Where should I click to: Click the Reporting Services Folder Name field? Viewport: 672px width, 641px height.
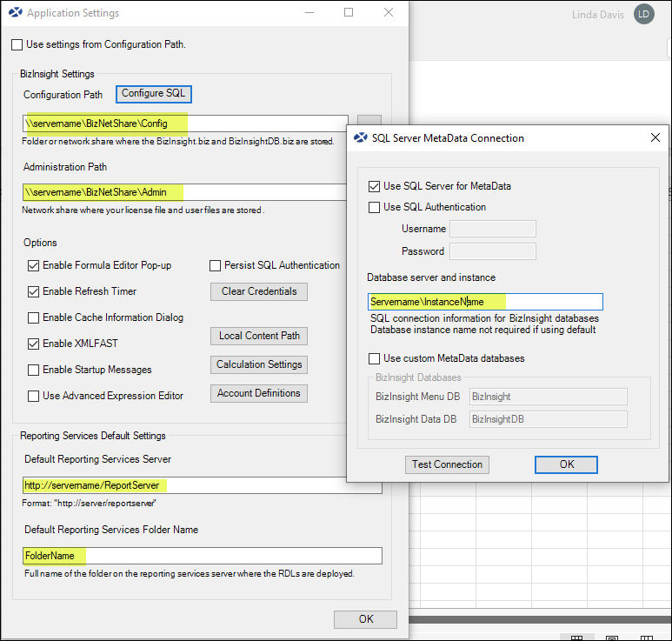coord(203,556)
